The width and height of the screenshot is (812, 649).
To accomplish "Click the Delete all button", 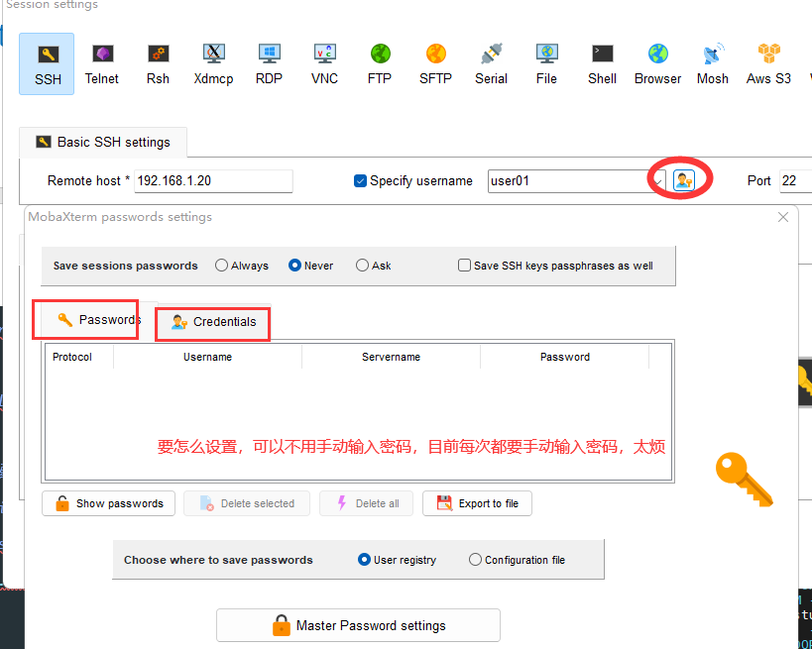I will point(366,503).
